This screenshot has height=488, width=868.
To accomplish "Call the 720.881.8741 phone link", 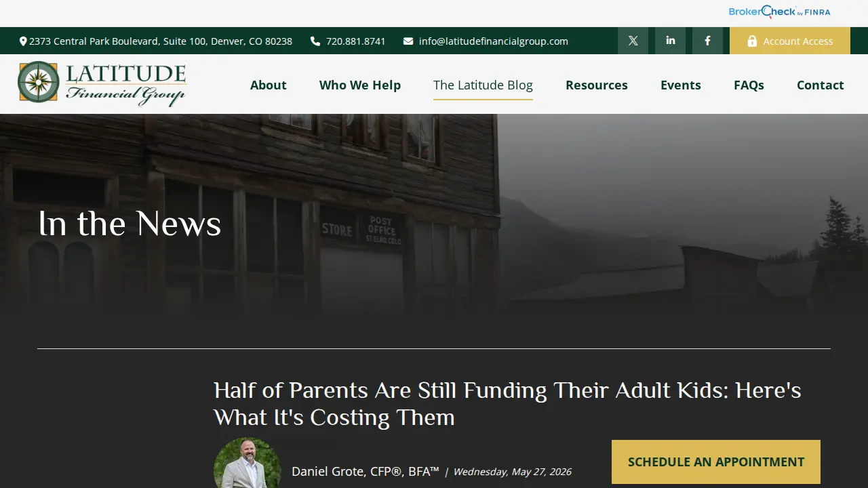I will click(356, 41).
